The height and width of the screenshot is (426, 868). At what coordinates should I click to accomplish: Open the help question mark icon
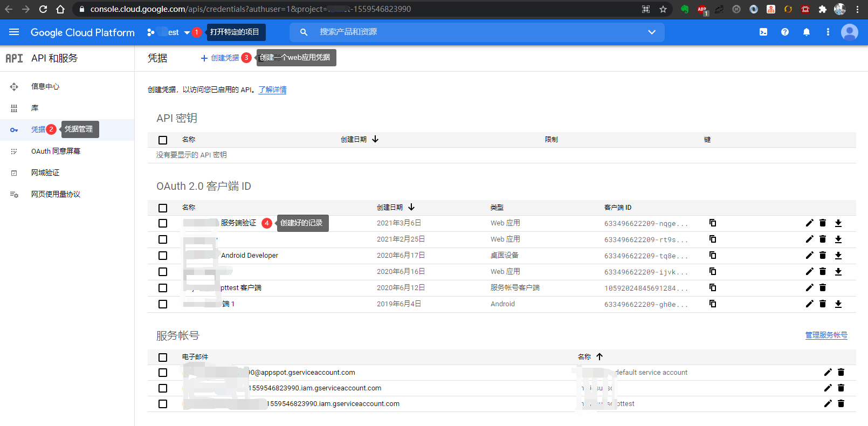[785, 32]
